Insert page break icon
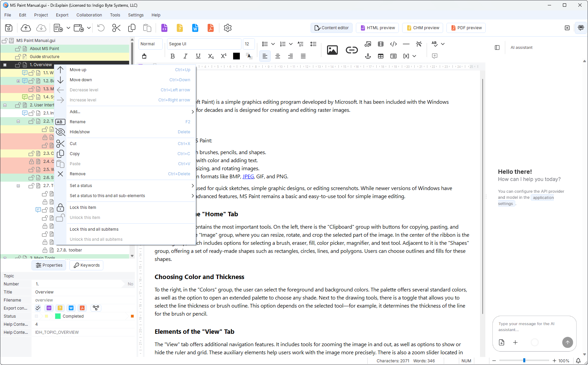This screenshot has height=365, width=588. 419,44
